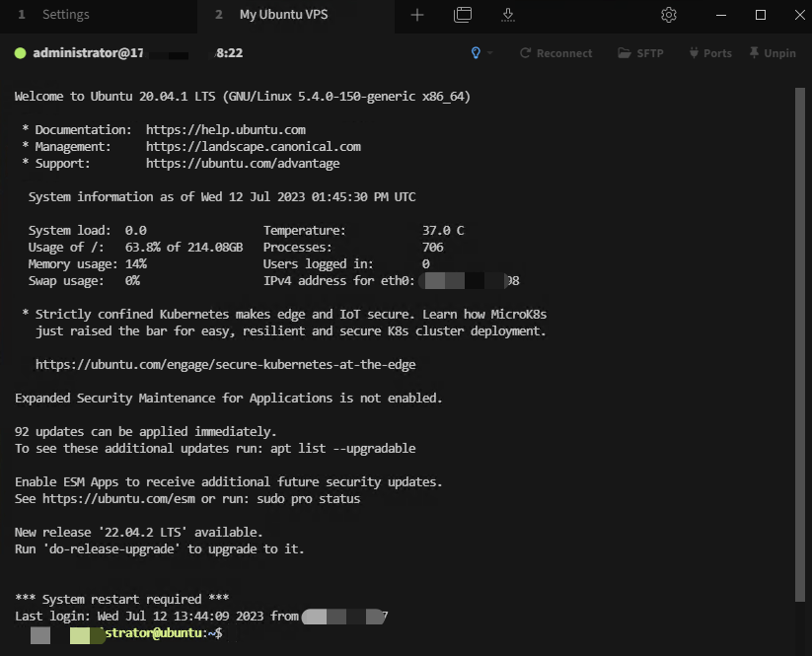812x656 pixels.
Task: Maximize the terminal window
Action: point(761,15)
